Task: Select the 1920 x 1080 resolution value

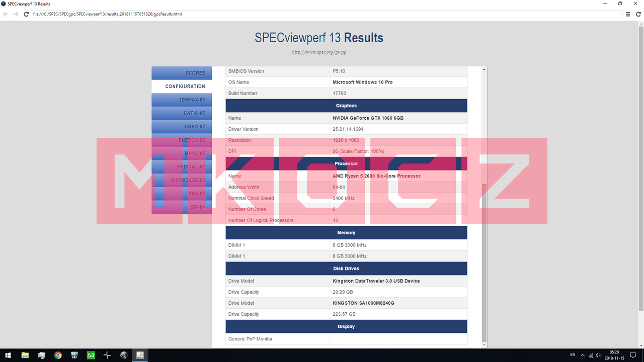Action: click(x=346, y=140)
